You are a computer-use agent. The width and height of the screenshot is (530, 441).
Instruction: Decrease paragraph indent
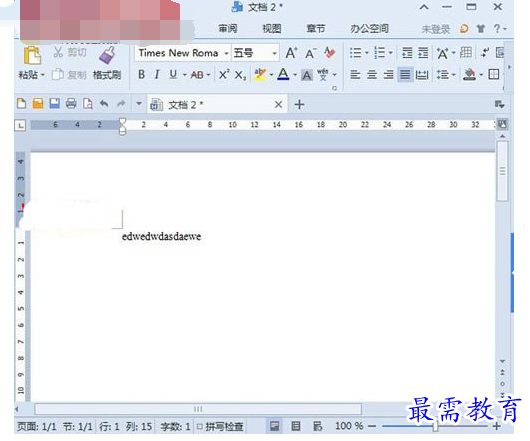pyautogui.click(x=407, y=53)
